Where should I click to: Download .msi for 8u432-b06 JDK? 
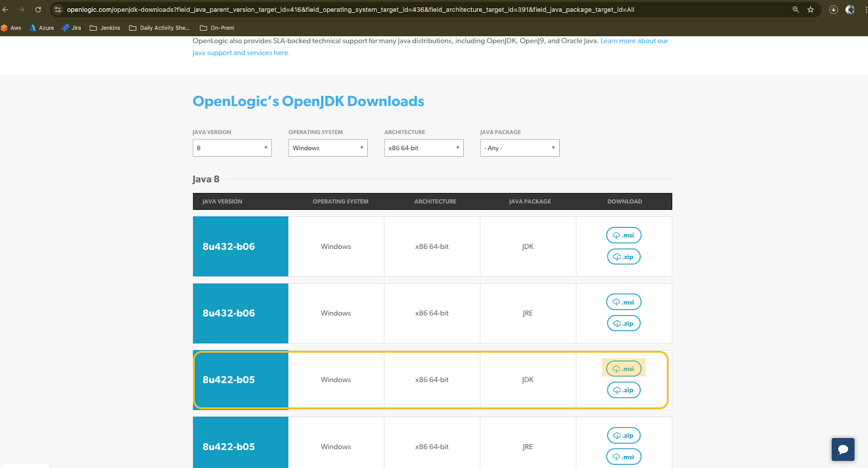pos(624,235)
